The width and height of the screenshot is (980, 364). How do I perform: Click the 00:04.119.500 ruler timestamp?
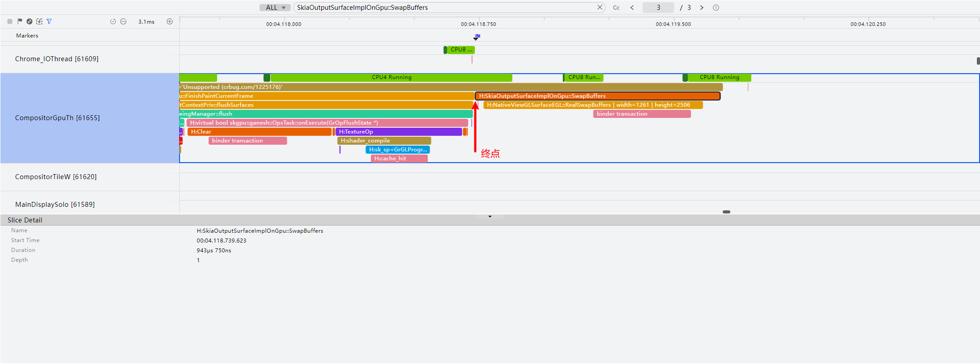673,24
